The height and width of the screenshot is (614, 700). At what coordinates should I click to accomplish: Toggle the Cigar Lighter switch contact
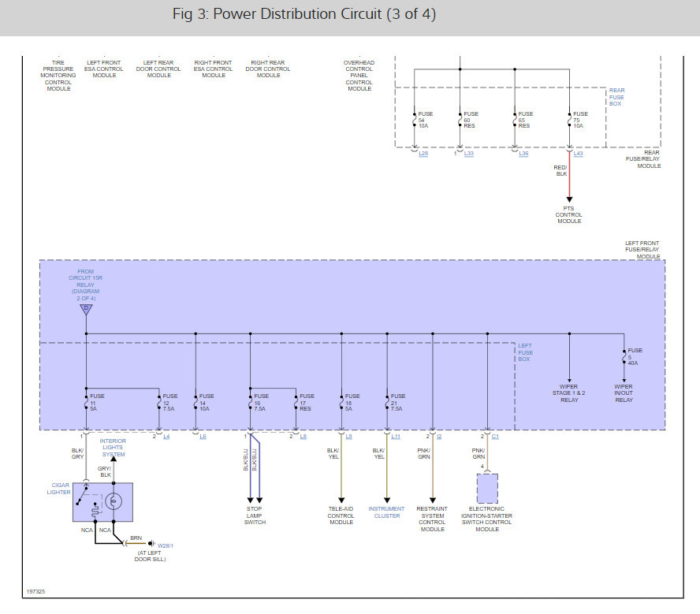pos(83,497)
